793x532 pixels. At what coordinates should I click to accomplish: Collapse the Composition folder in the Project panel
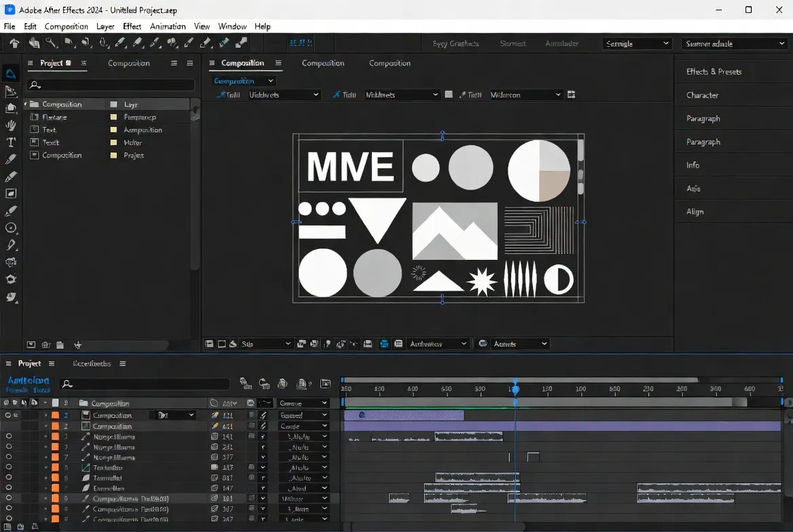25,104
